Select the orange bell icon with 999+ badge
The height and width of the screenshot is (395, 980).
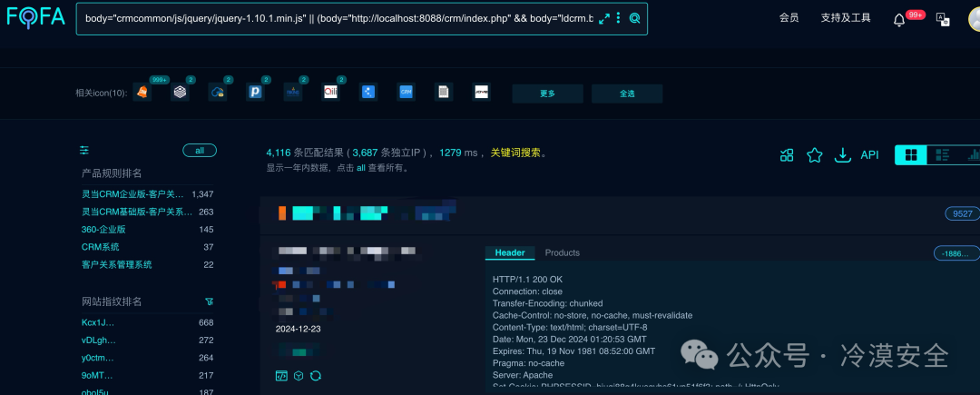point(142,92)
